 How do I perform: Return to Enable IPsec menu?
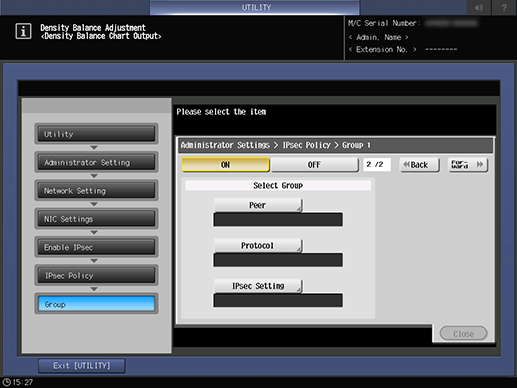96,247
